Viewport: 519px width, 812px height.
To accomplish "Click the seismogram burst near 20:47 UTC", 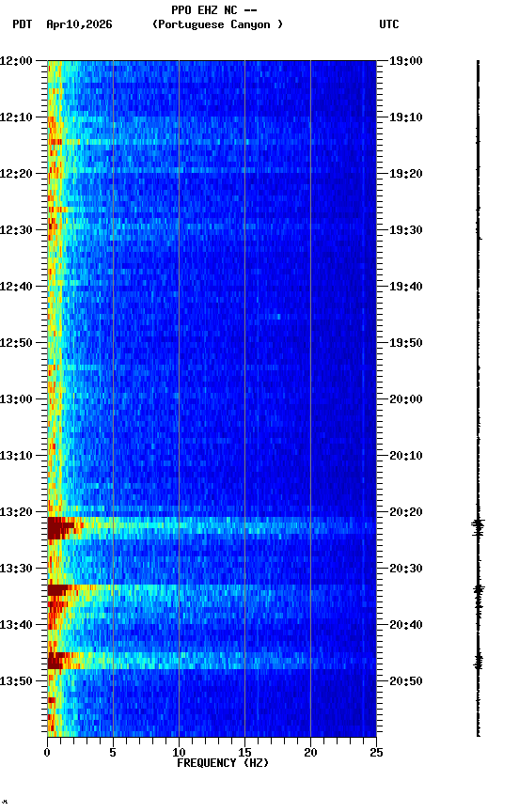I will 479,662.
